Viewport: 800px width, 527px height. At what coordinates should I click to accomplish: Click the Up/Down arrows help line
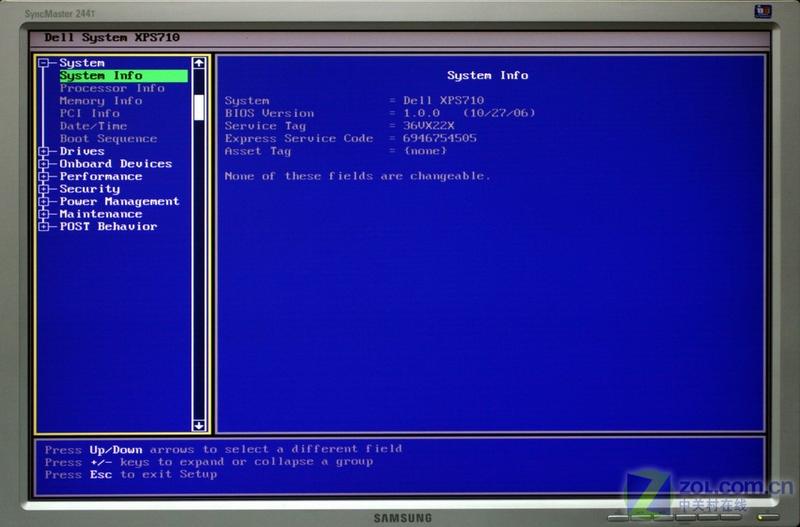223,449
